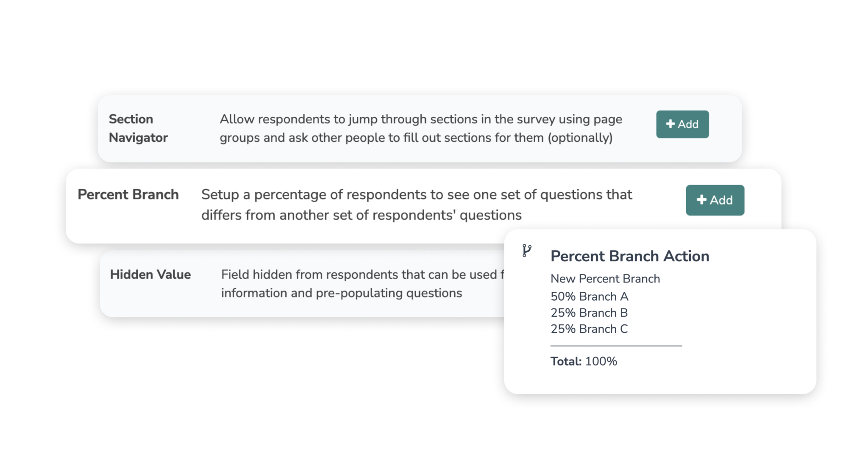Click the 50% Branch A entry

point(589,296)
